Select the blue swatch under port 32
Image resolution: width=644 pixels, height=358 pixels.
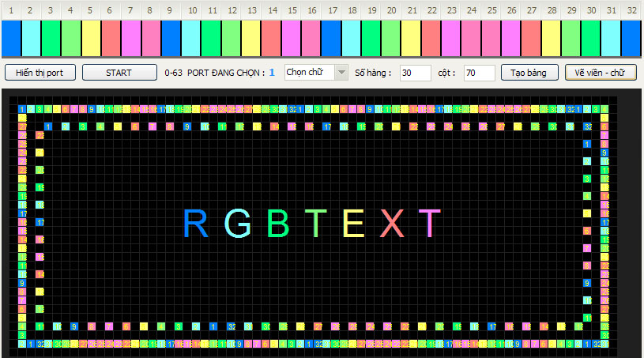click(x=631, y=37)
